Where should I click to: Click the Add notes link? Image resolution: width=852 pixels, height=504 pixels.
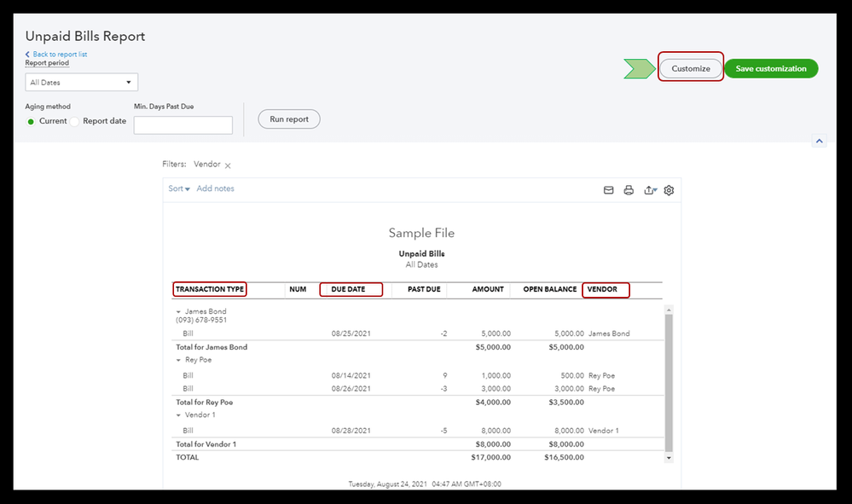[215, 188]
